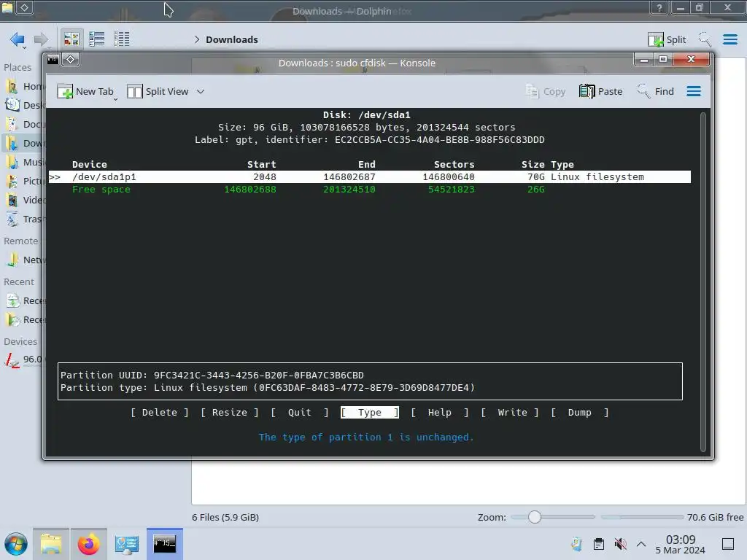
Task: Open Desktop in Dolphin Places
Action: [25, 105]
